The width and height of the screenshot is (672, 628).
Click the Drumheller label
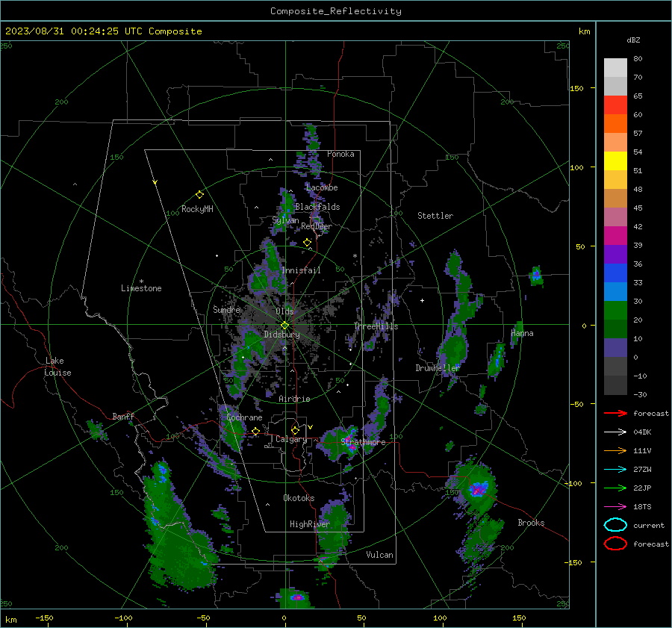pyautogui.click(x=438, y=368)
